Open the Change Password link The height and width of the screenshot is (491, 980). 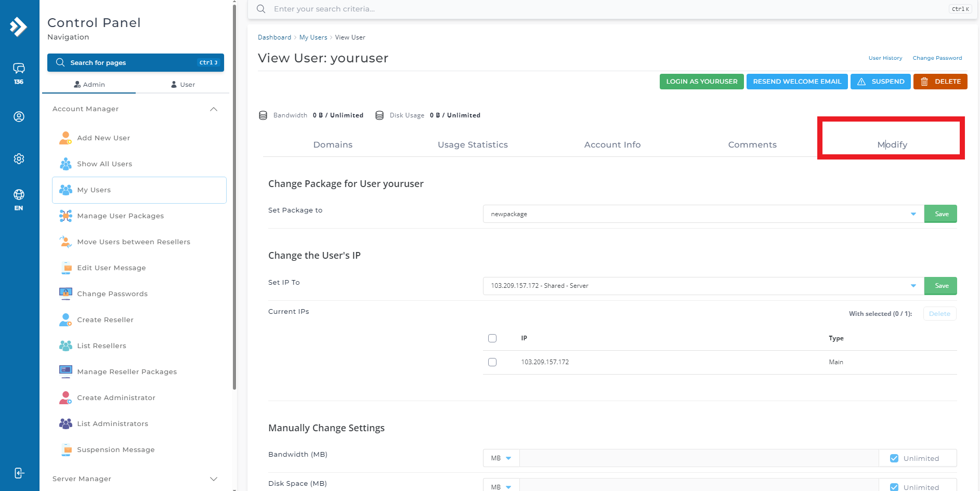click(x=937, y=58)
